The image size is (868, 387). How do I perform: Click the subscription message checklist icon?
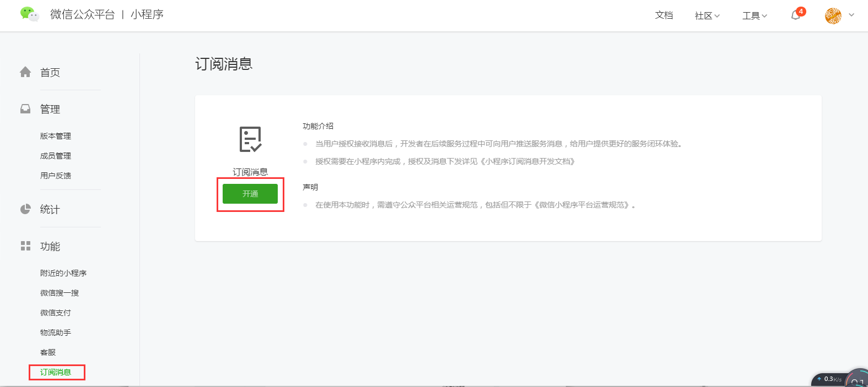point(250,139)
